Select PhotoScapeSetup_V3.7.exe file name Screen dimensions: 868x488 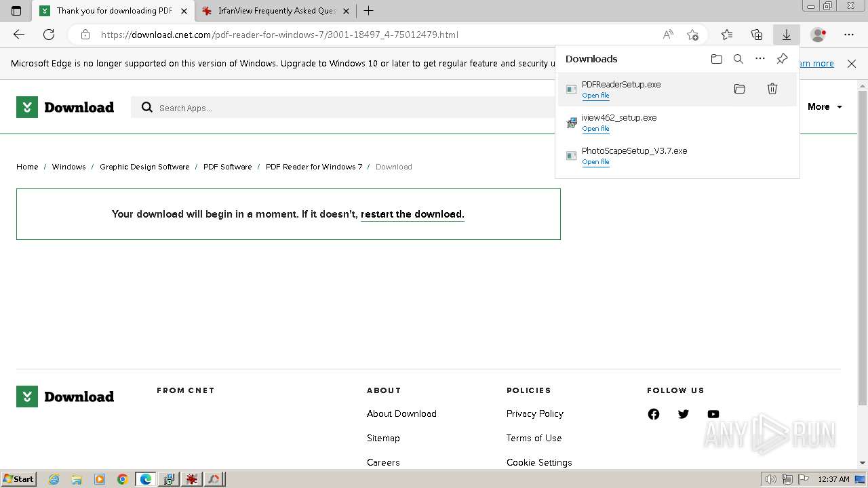[x=634, y=151]
